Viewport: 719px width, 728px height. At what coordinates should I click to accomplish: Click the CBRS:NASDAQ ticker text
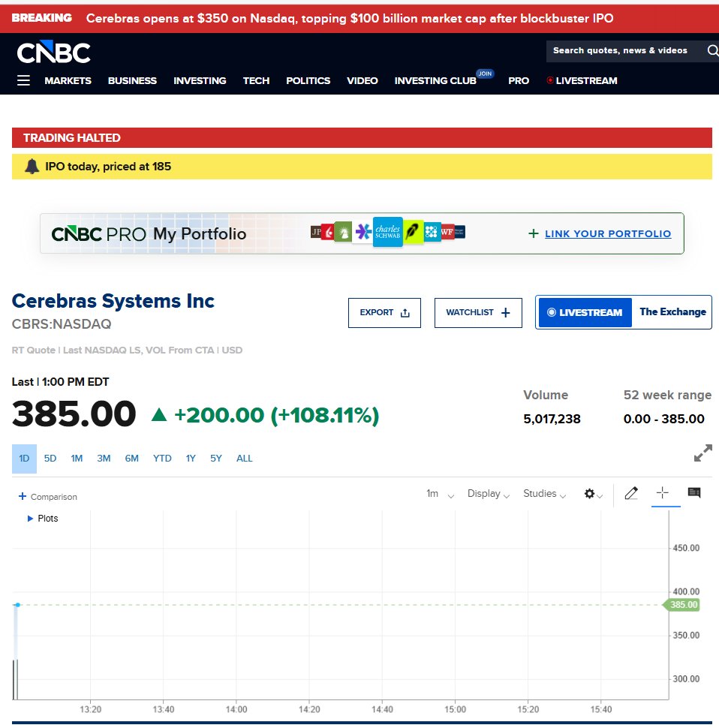pyautogui.click(x=62, y=323)
